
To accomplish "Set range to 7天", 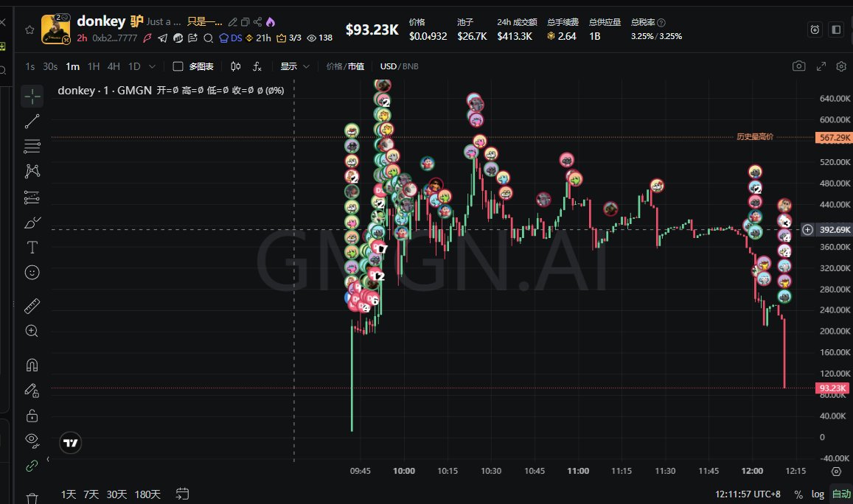I will pos(91,494).
